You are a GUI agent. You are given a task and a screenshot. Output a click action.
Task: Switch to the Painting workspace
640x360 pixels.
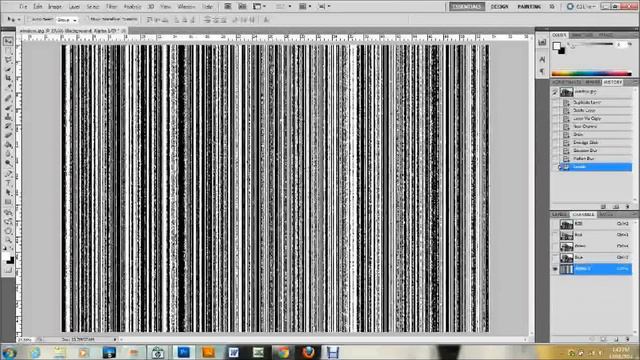pos(529,7)
